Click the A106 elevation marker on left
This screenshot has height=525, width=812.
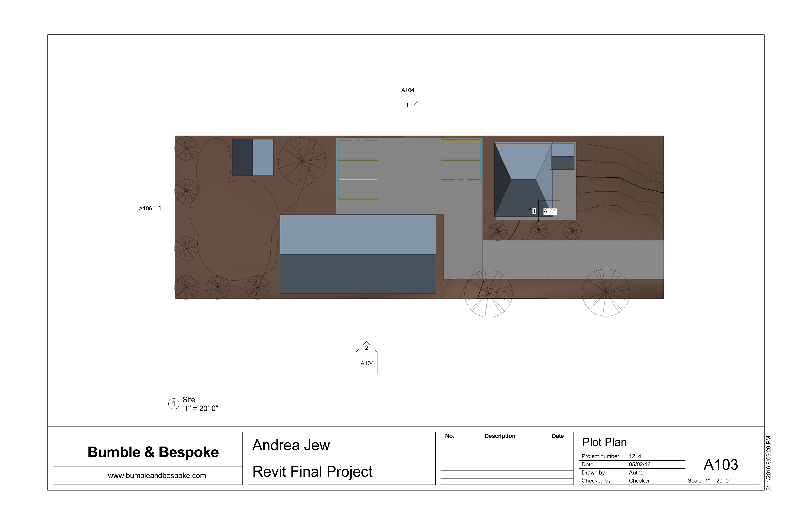coord(146,208)
